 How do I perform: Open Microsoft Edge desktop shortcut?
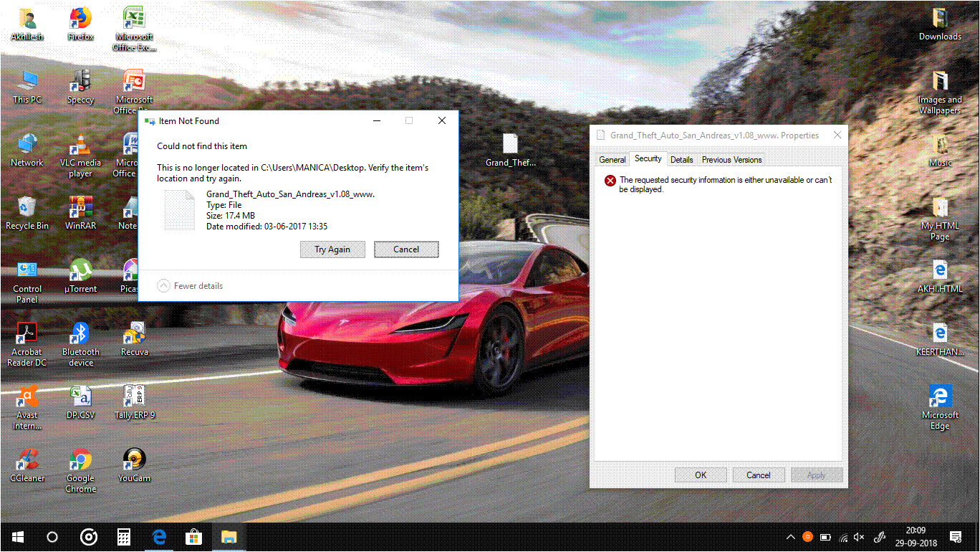click(x=940, y=408)
